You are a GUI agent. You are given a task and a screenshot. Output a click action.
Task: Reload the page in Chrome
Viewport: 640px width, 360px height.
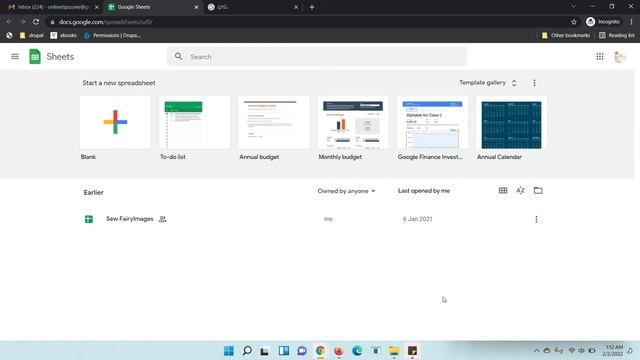click(36, 22)
